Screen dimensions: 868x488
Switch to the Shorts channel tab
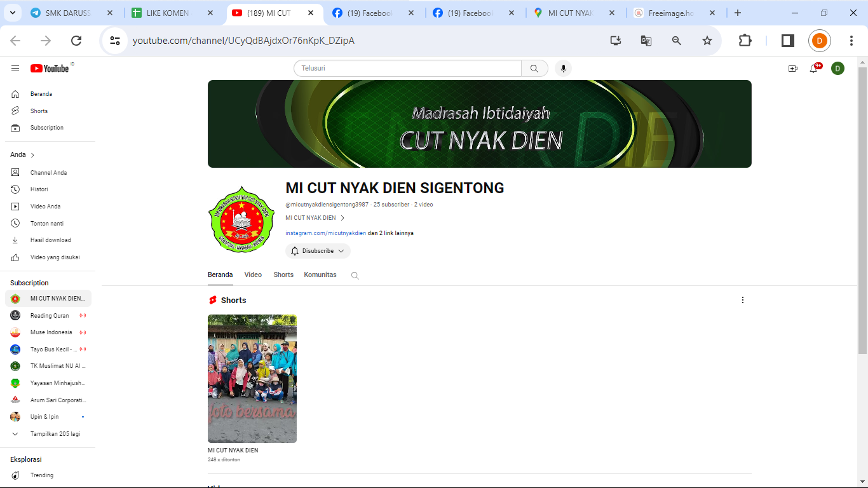[283, 275]
